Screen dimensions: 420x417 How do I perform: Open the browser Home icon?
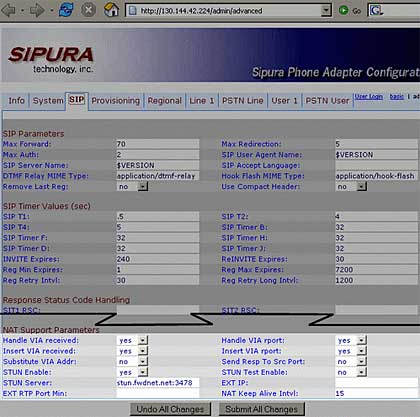pyautogui.click(x=111, y=10)
